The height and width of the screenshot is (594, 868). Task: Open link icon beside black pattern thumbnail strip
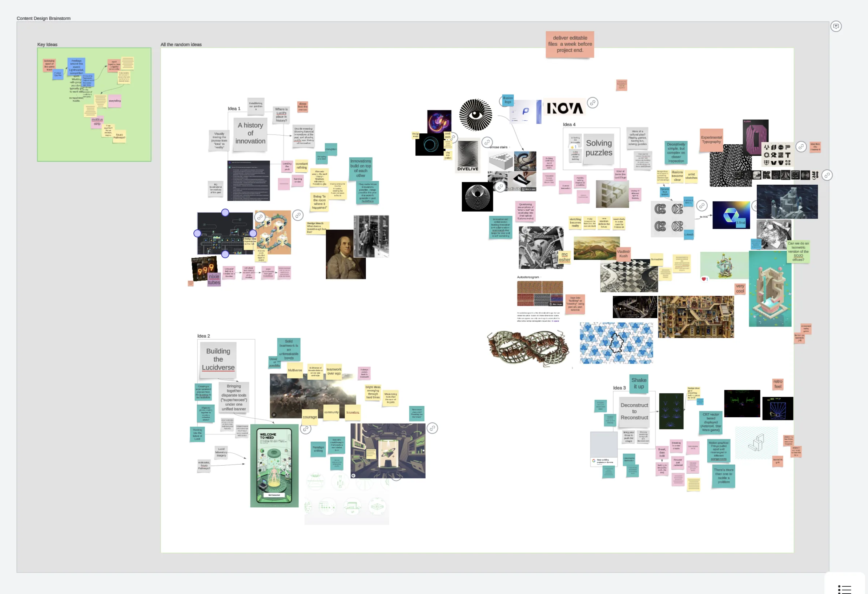827,175
